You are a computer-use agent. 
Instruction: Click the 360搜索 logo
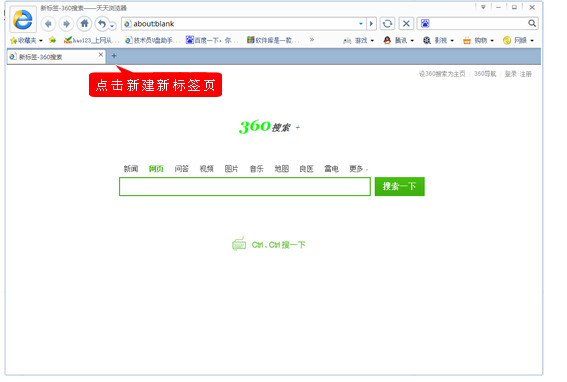click(x=265, y=127)
